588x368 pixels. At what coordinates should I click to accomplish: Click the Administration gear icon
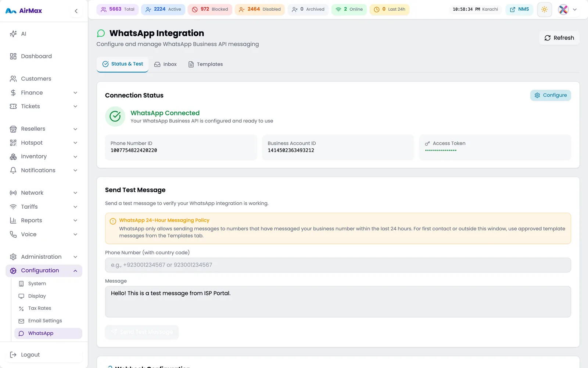coord(13,257)
